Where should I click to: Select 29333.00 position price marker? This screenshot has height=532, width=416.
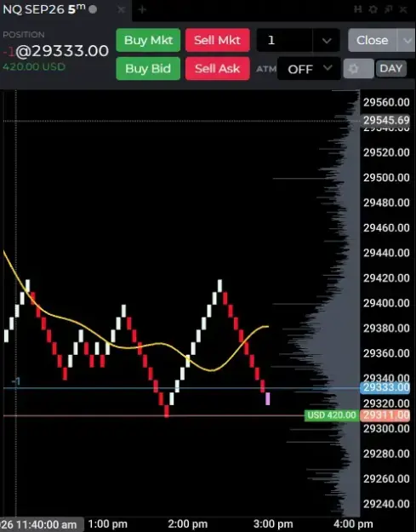[x=385, y=387]
